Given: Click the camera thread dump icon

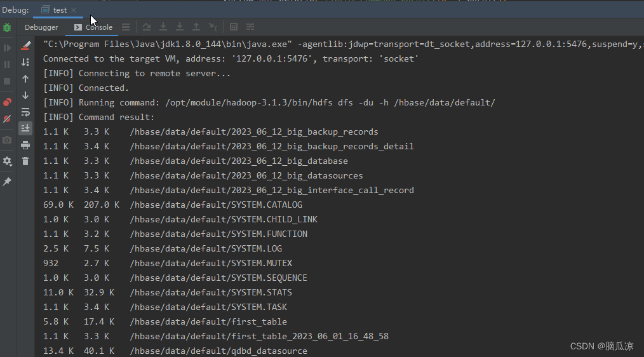Looking at the screenshot, I should (x=7, y=140).
